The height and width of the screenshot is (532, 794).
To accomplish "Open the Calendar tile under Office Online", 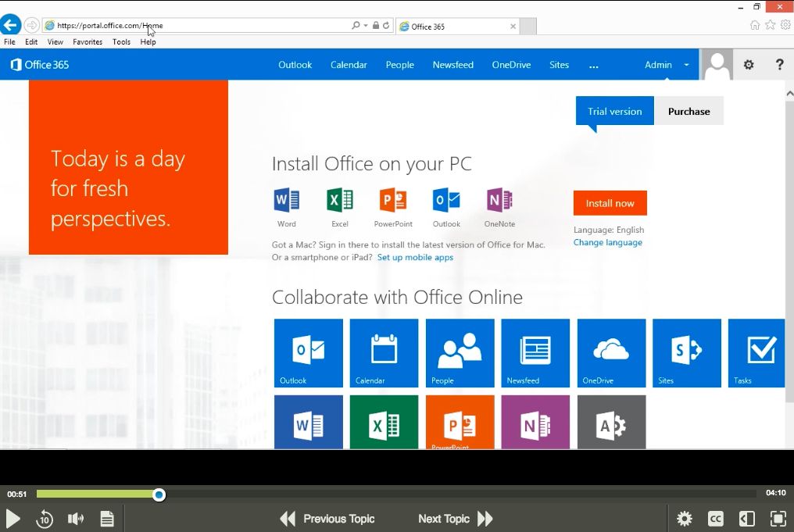I will pos(384,353).
